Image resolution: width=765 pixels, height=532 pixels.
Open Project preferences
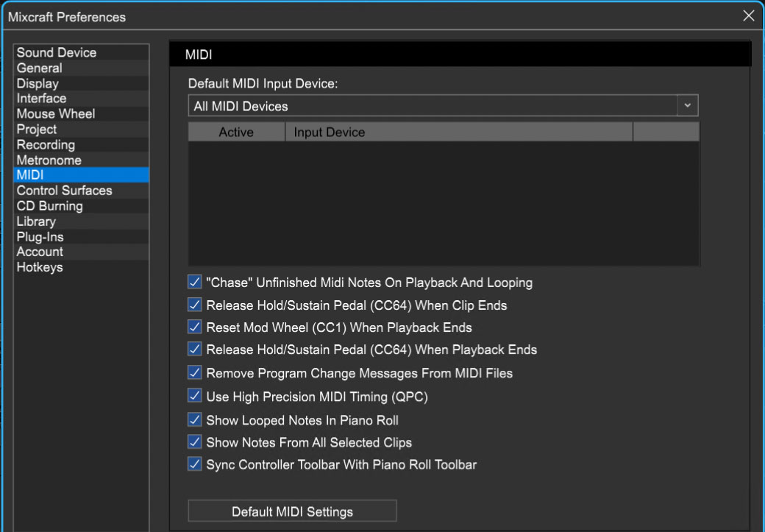[81, 130]
